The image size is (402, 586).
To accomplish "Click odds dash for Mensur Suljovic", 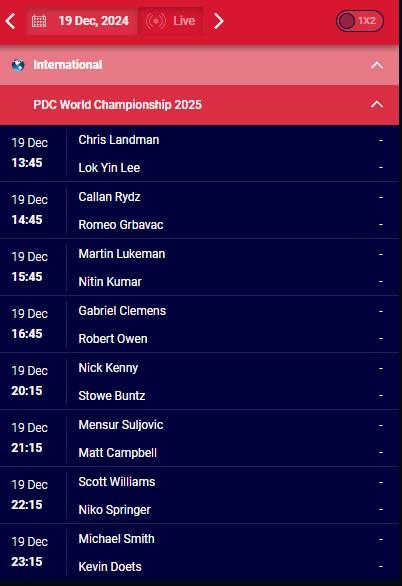I will (x=381, y=425).
